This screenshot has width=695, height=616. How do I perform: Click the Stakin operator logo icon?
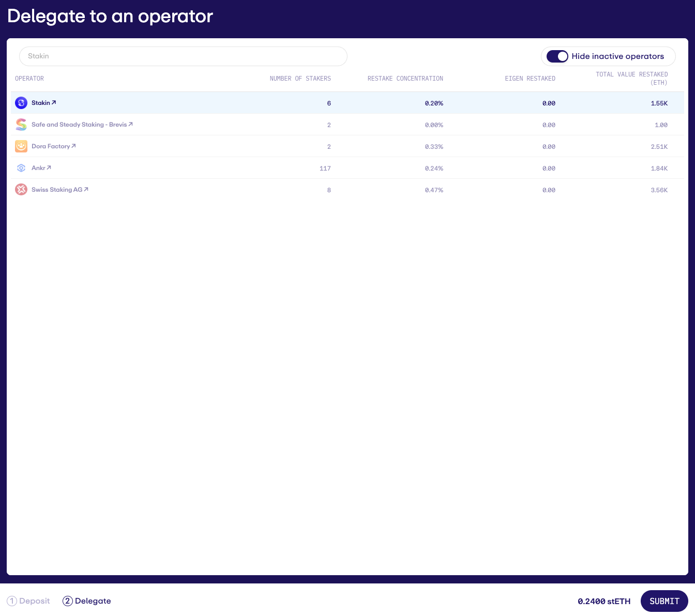click(21, 103)
